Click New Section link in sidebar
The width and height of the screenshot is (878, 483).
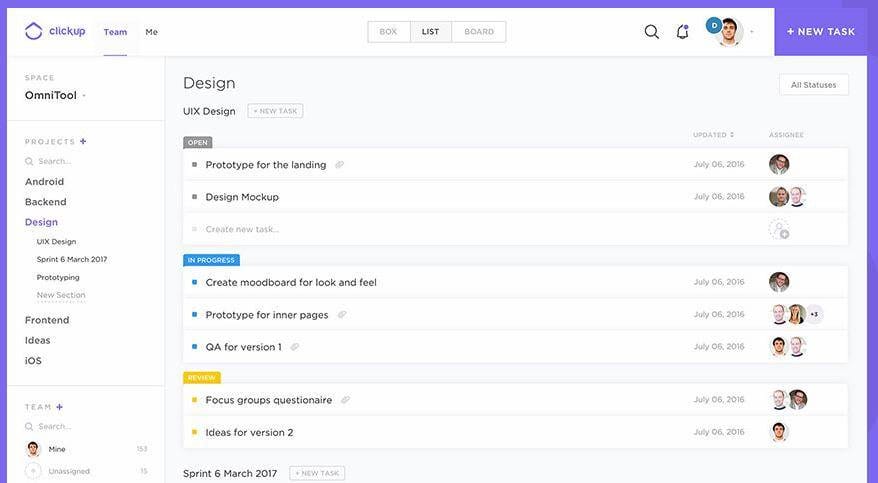[x=61, y=295]
